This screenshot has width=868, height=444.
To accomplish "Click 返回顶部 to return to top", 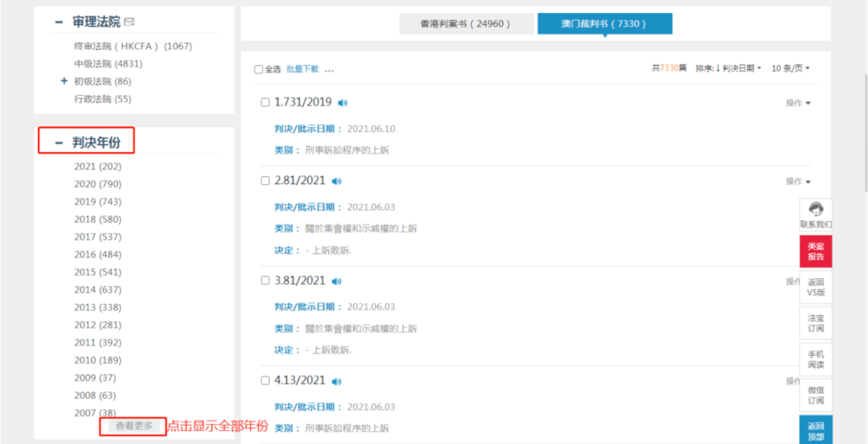I will click(816, 430).
